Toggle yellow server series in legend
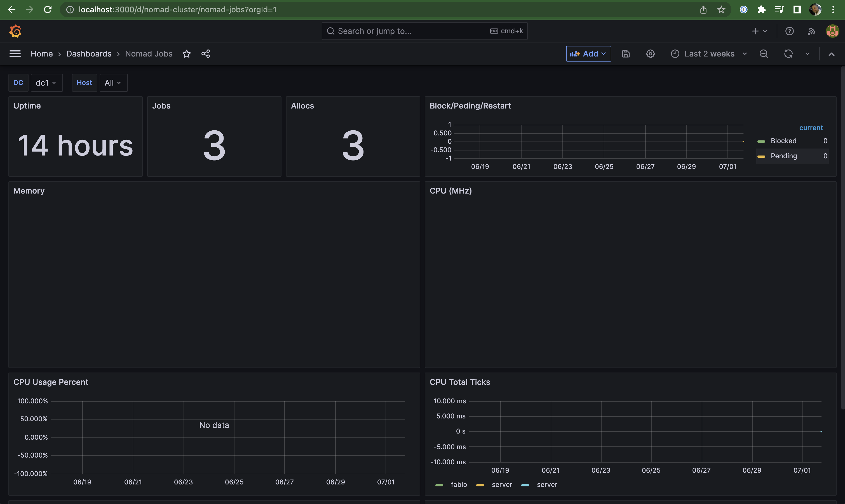The width and height of the screenshot is (845, 504). [x=501, y=485]
